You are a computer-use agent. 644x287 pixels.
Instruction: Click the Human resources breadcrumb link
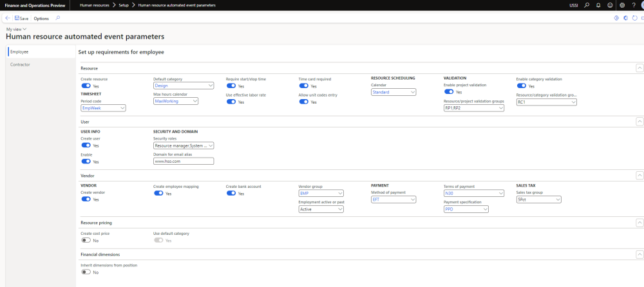[x=94, y=5]
